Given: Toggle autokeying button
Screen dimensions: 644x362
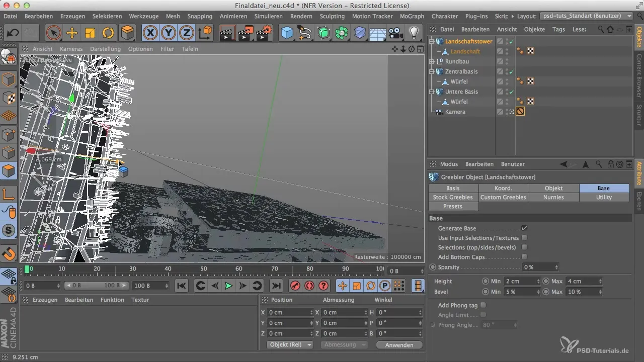Looking at the screenshot, I should (x=309, y=286).
